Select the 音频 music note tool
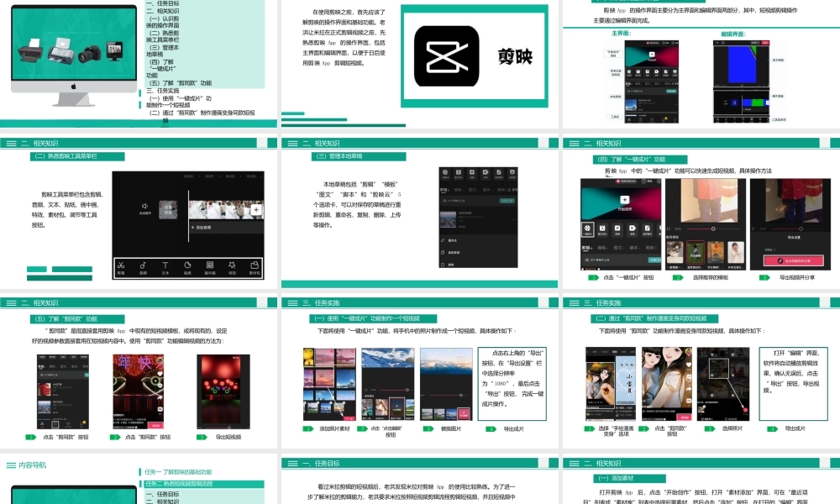This screenshot has height=504, width=840. point(143,267)
